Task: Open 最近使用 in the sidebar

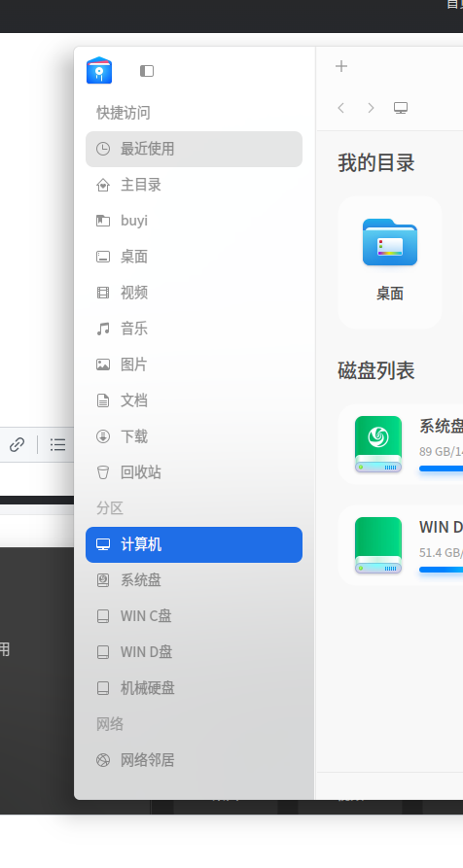Action: pyautogui.click(x=194, y=149)
